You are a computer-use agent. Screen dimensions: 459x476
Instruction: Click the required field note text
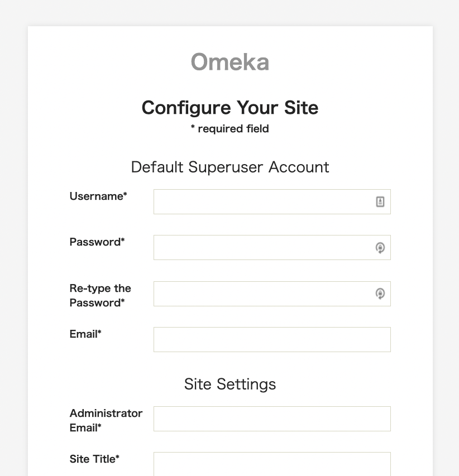(230, 128)
